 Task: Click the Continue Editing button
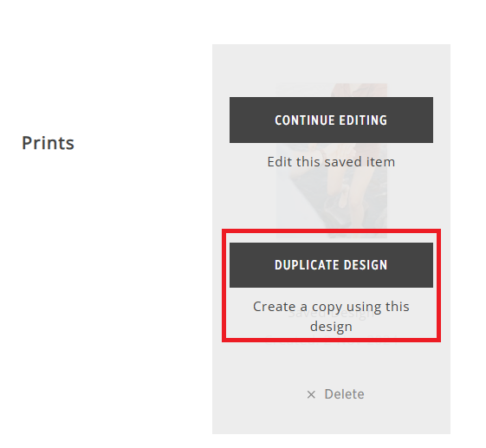(x=331, y=120)
